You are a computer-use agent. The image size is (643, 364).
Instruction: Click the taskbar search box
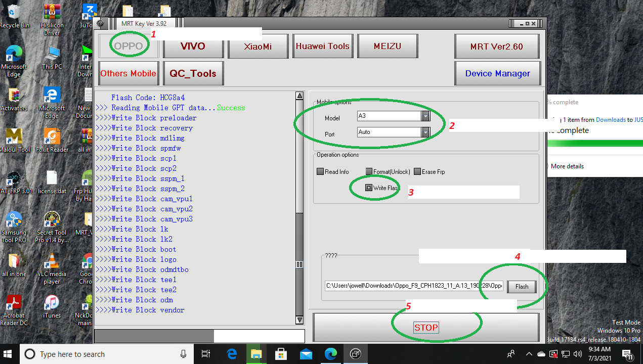(107, 354)
